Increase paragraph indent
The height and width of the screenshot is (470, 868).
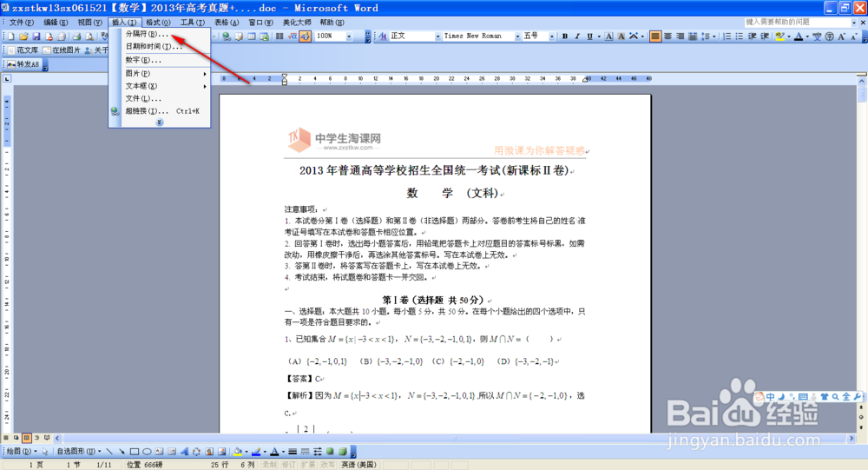(x=765, y=36)
